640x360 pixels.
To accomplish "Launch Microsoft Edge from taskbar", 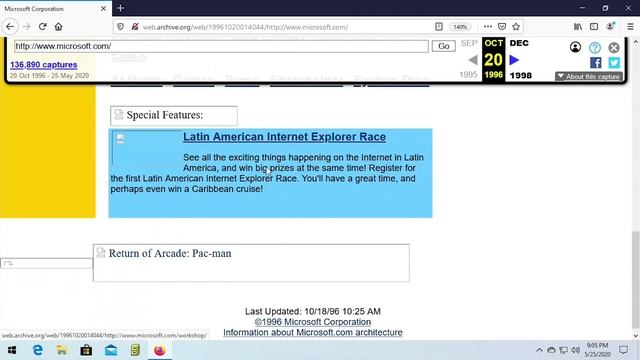I will click(38, 350).
